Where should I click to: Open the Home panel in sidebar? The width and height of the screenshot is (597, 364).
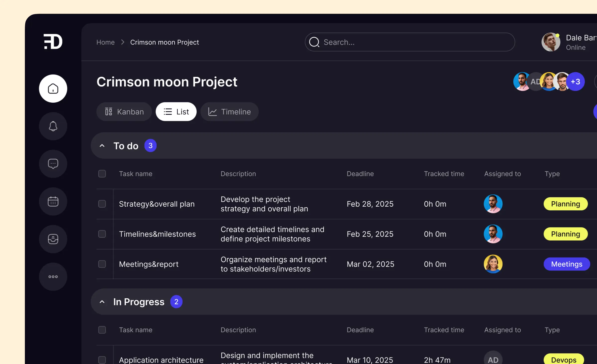click(53, 88)
